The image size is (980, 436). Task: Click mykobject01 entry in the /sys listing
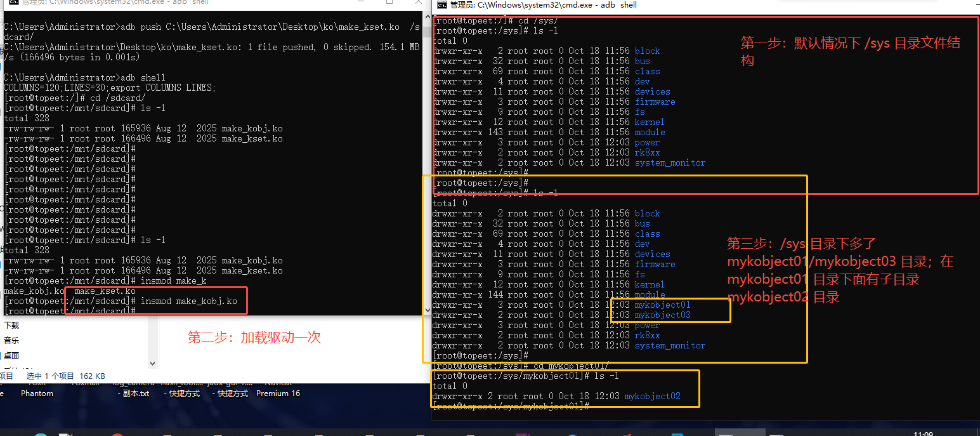click(662, 305)
